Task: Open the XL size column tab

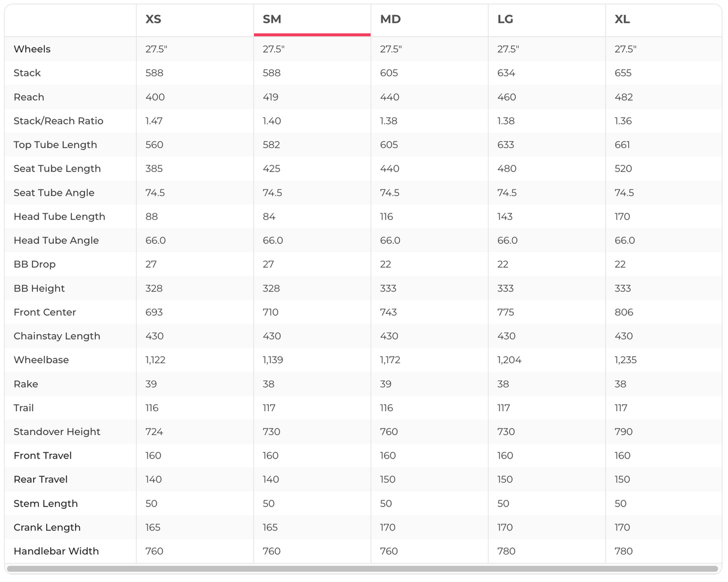Action: [x=622, y=20]
